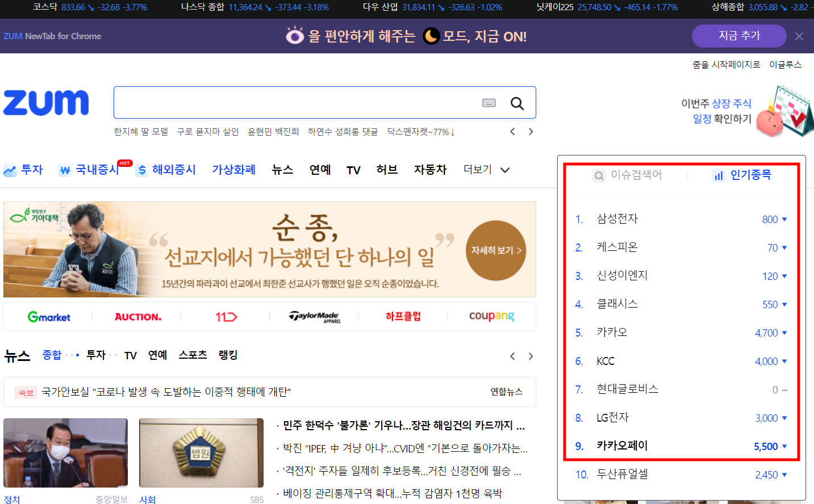Click suggested keyword 한지혜 딸 모델

pos(141,132)
